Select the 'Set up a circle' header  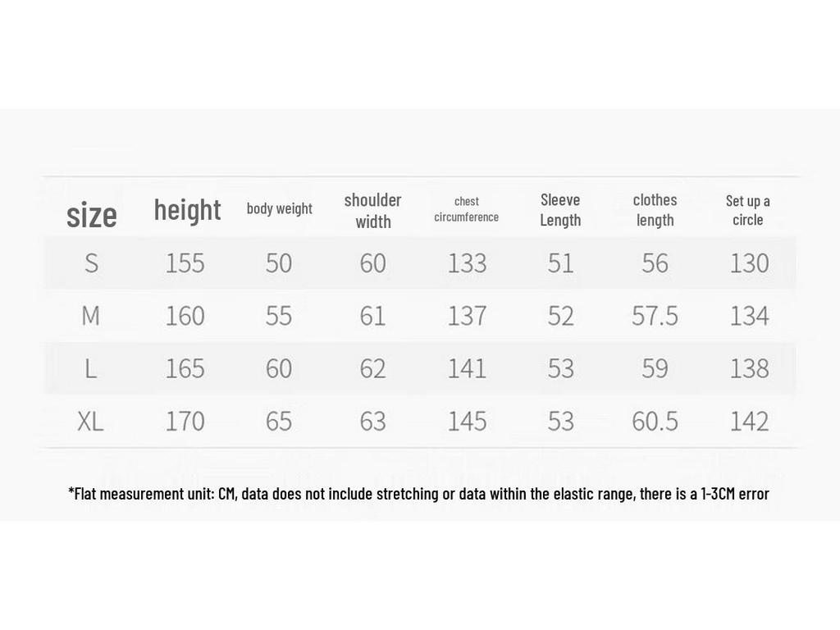click(x=748, y=210)
